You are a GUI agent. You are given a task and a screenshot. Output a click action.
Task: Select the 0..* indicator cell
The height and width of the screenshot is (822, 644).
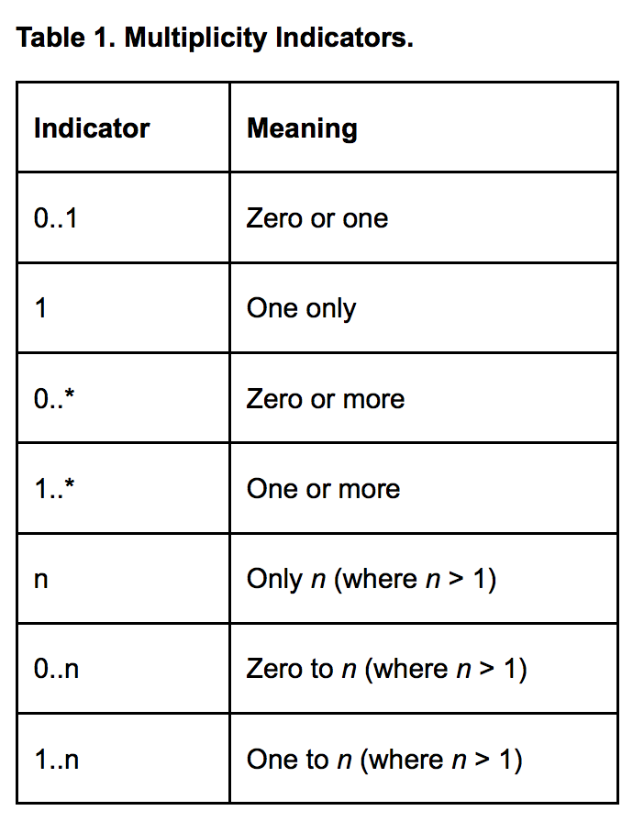pyautogui.click(x=123, y=398)
